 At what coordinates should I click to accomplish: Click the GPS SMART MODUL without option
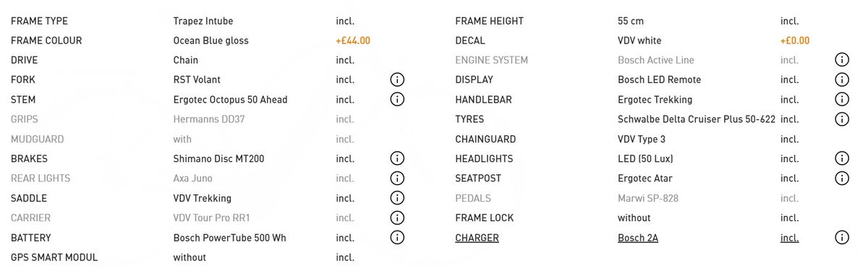[x=190, y=257]
